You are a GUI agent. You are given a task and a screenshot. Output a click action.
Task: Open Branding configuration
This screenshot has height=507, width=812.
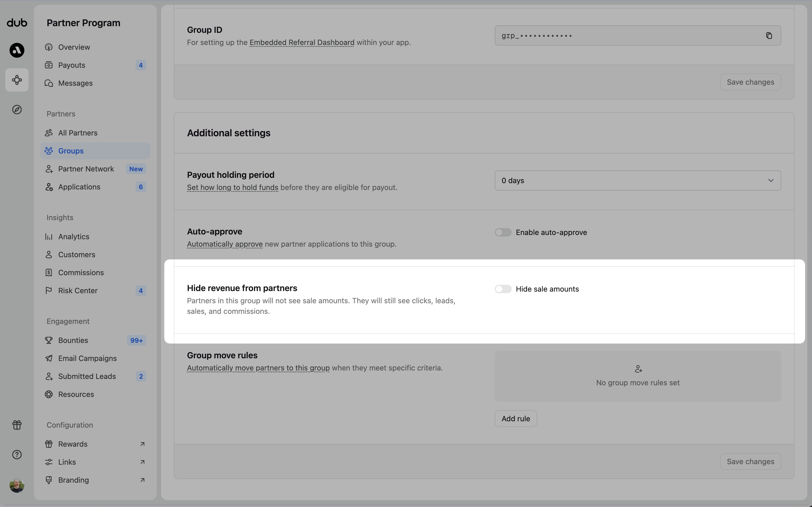[95, 480]
